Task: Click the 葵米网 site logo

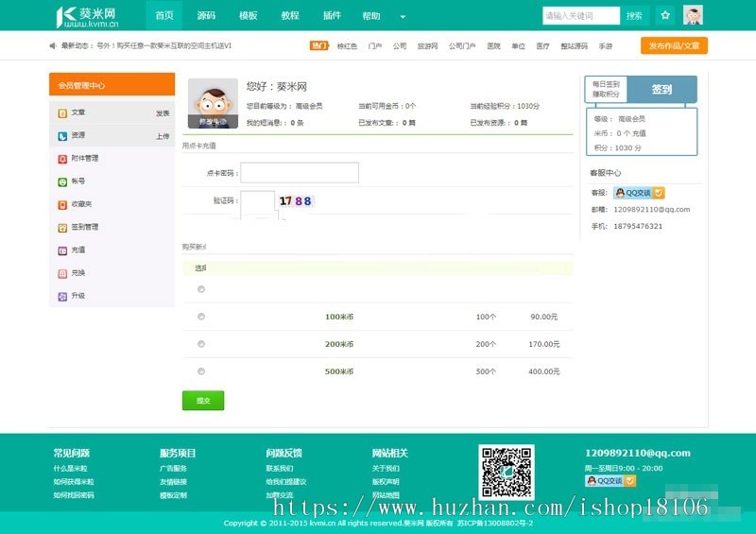Action: coord(87,16)
